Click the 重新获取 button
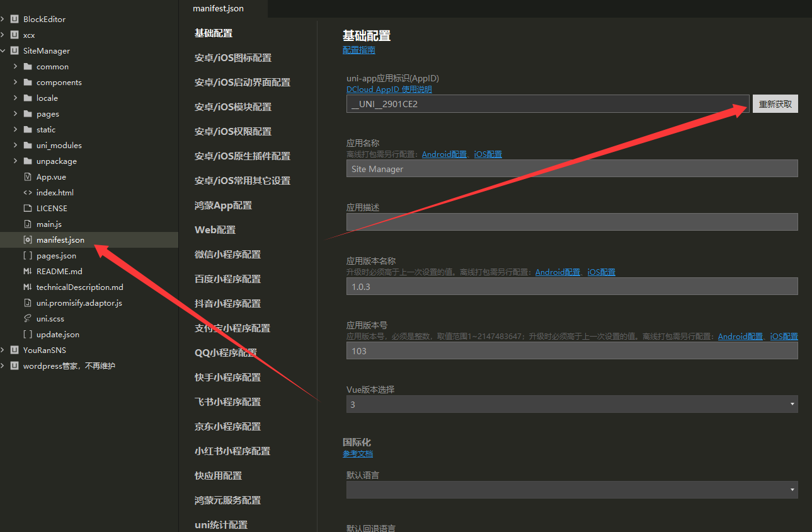812x532 pixels. pos(775,104)
